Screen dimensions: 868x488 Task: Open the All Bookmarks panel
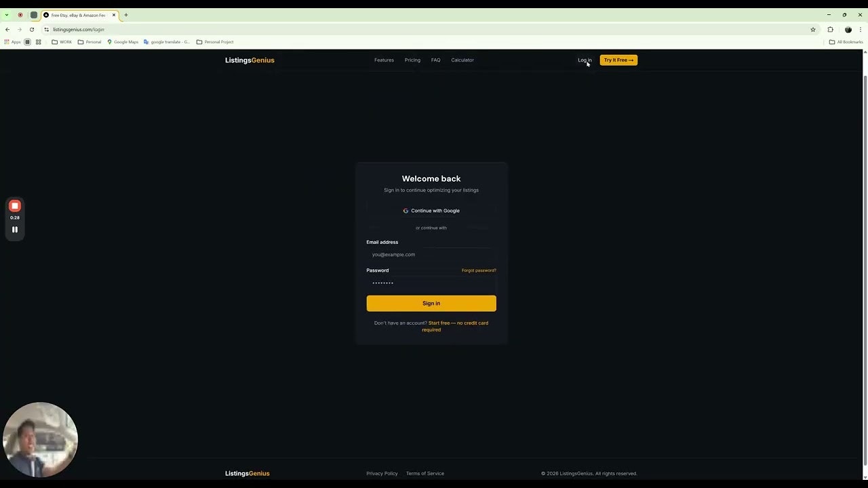(846, 42)
